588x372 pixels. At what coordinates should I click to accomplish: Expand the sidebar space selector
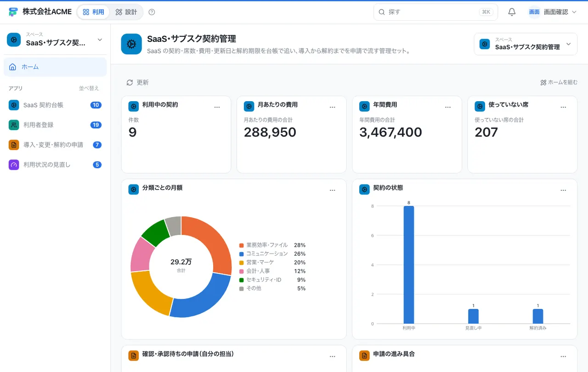click(x=55, y=40)
